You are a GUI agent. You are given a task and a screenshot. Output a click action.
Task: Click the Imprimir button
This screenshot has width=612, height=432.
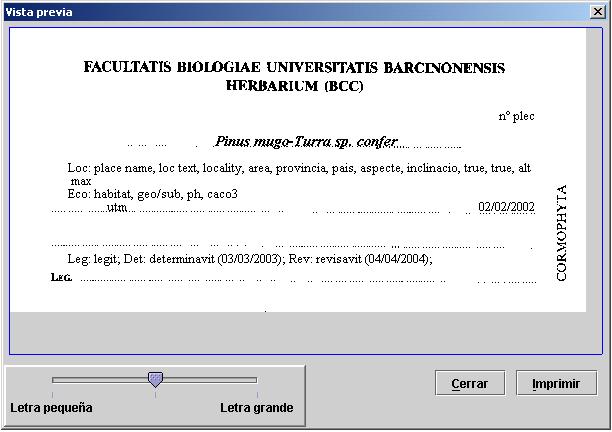pos(556,383)
